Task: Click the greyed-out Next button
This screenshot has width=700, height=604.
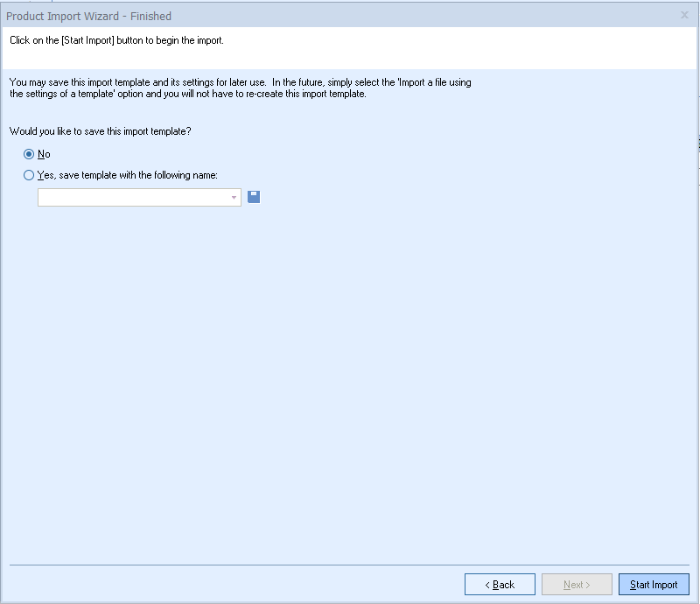Action: tap(577, 585)
